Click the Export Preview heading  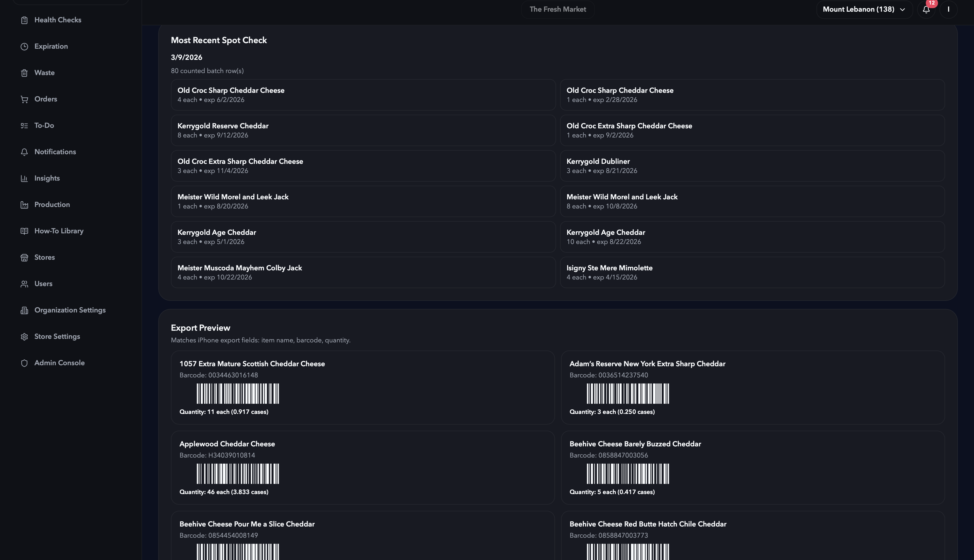pos(200,328)
